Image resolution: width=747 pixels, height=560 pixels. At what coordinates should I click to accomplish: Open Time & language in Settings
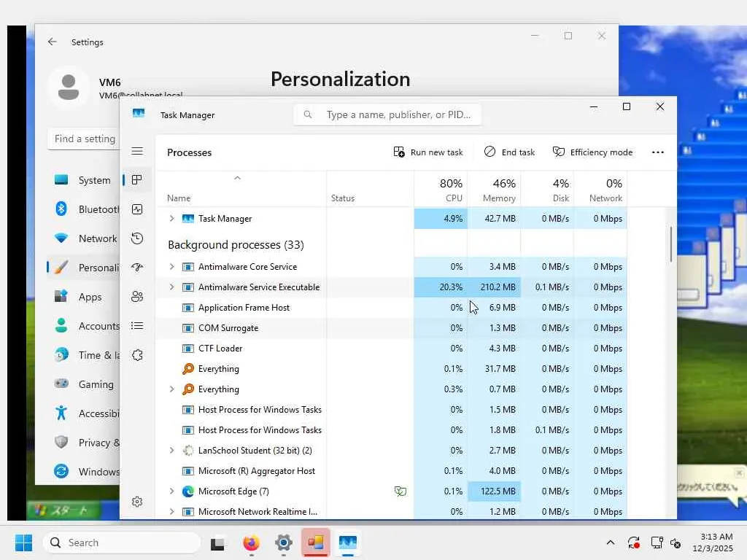point(83,355)
